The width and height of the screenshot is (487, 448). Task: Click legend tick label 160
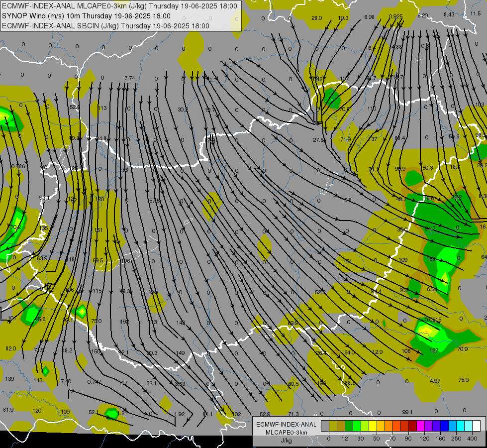click(x=440, y=439)
